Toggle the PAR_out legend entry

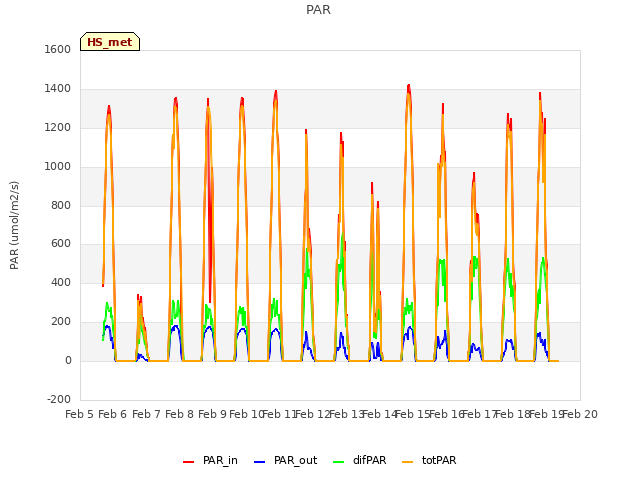click(x=285, y=460)
